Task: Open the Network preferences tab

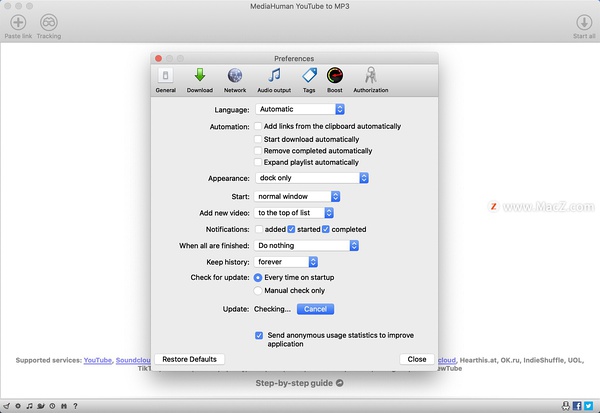Action: coord(235,80)
